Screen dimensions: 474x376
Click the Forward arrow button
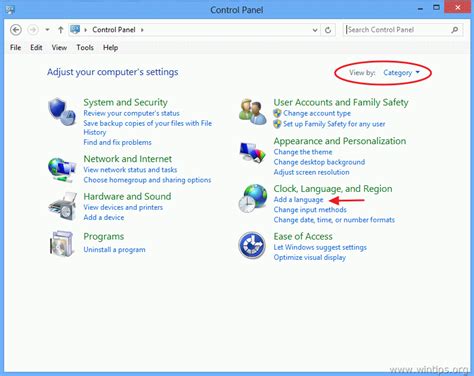[x=33, y=30]
